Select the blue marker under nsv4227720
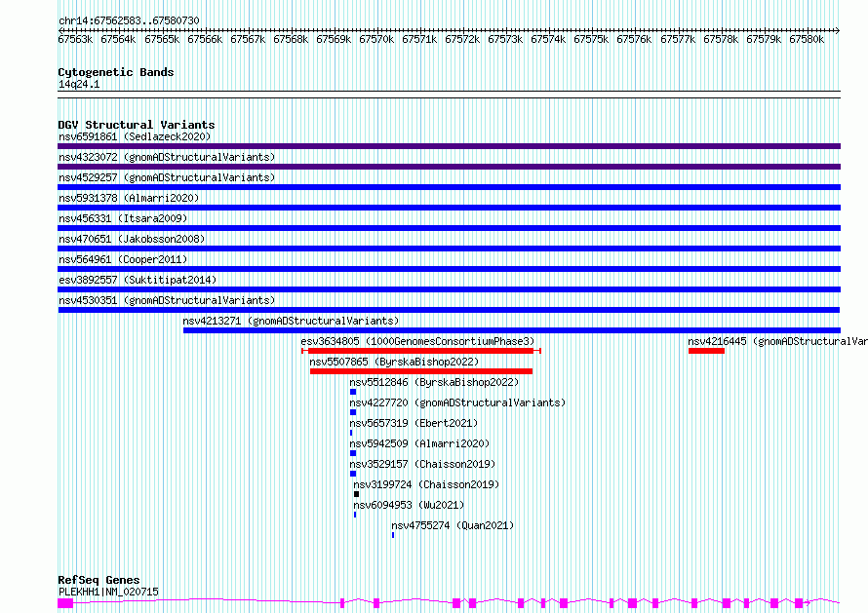868x613 pixels. (353, 412)
